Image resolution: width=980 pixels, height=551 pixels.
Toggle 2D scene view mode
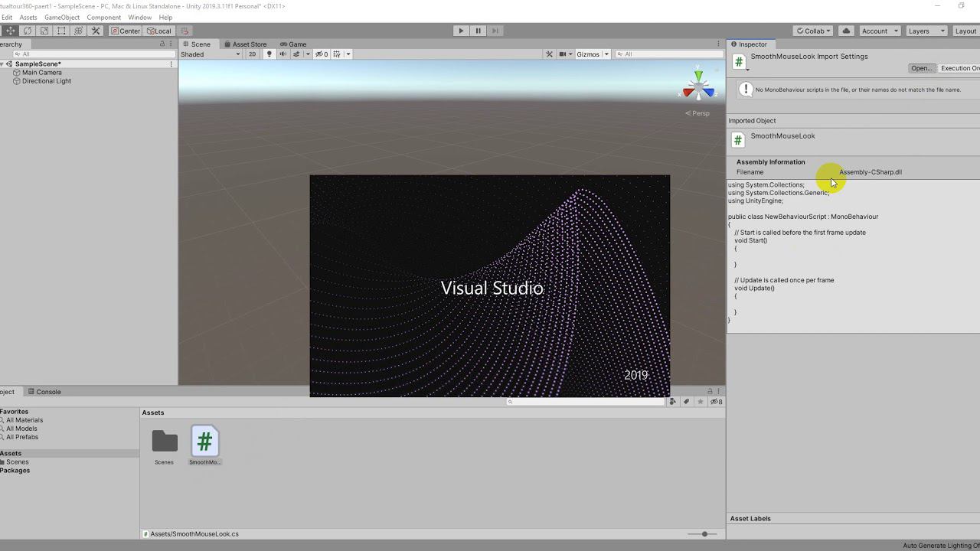click(x=252, y=54)
